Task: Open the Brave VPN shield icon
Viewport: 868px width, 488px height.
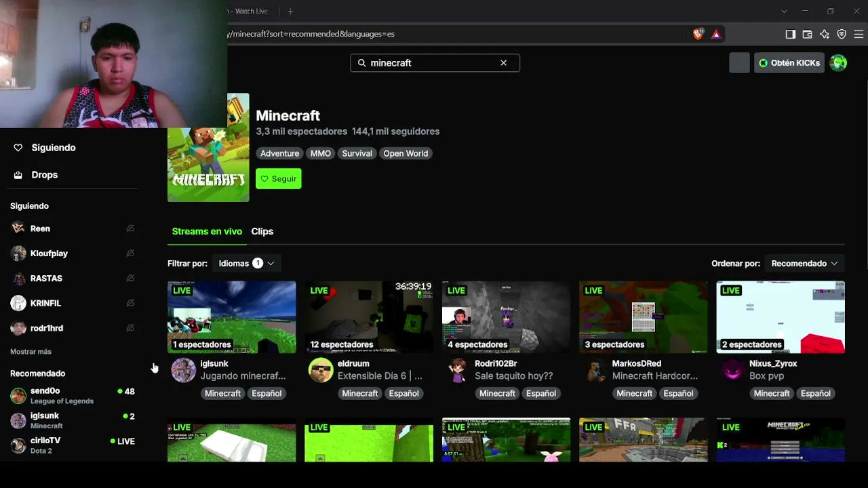Action: [842, 34]
